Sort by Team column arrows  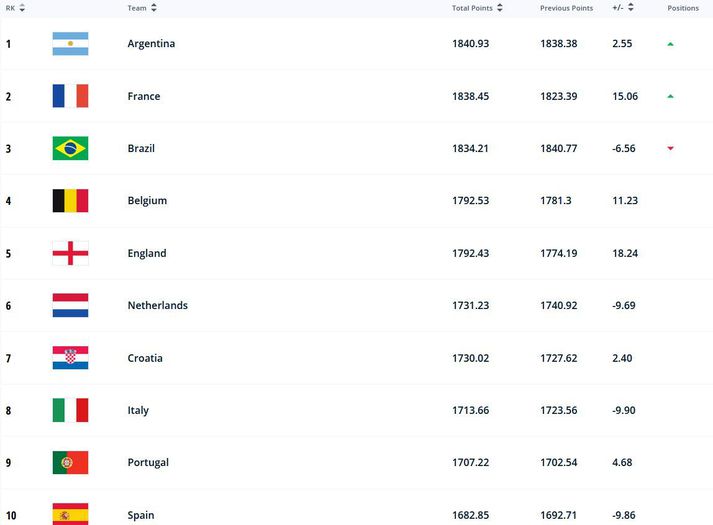154,8
